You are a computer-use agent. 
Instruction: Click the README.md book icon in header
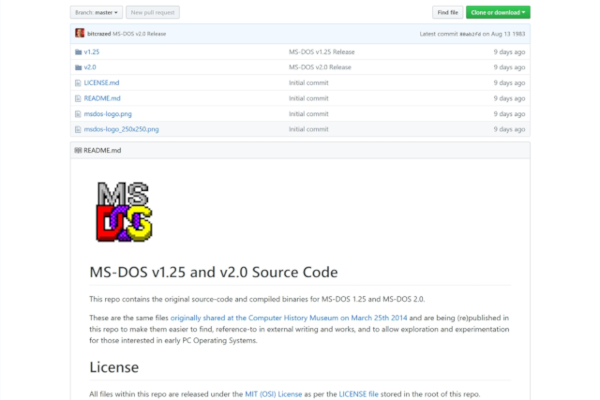click(x=78, y=150)
